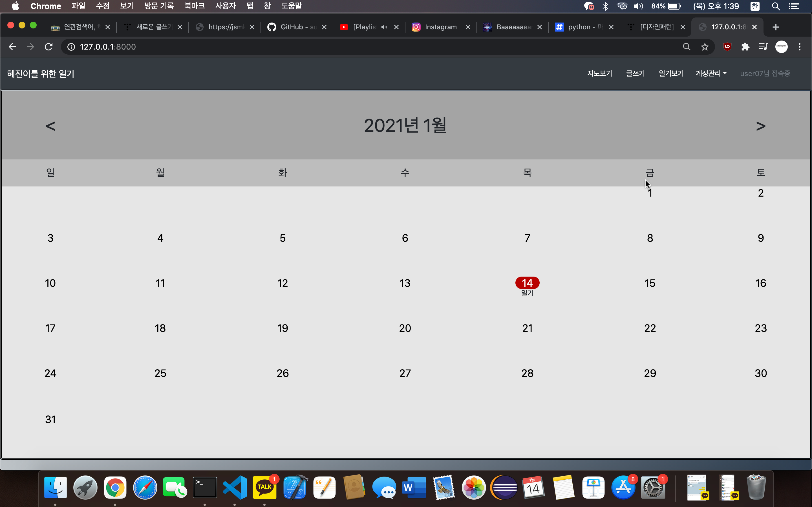This screenshot has width=812, height=507.
Task: Advance to the next month with > arrow
Action: (x=761, y=126)
